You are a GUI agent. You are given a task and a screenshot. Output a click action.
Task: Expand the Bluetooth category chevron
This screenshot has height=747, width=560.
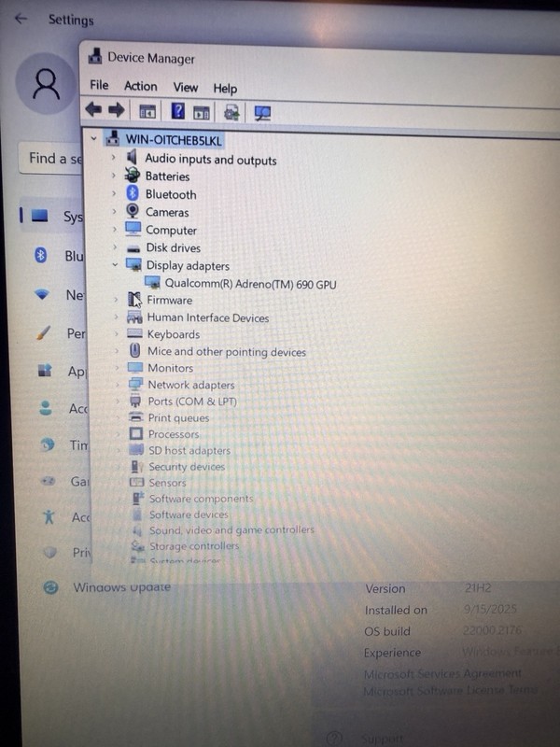[114, 193]
